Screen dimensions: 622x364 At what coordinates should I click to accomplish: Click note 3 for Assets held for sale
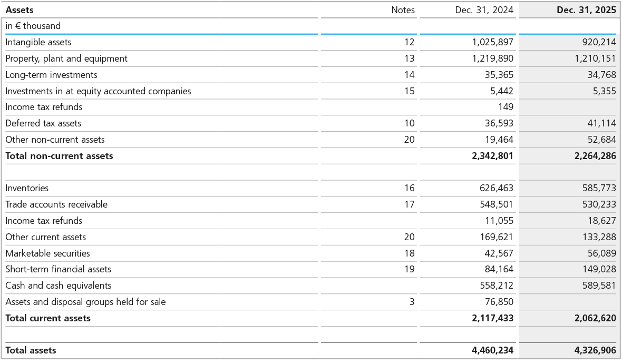(412, 302)
